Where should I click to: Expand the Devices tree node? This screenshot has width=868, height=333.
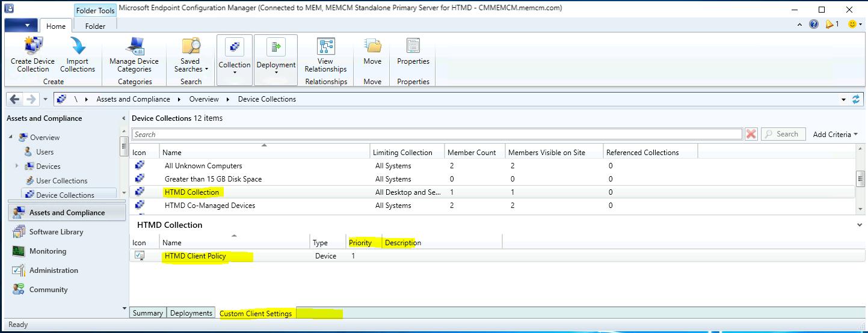click(17, 166)
